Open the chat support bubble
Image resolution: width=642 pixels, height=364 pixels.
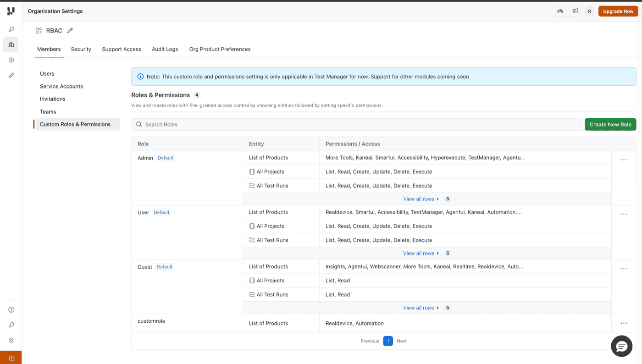(x=621, y=346)
